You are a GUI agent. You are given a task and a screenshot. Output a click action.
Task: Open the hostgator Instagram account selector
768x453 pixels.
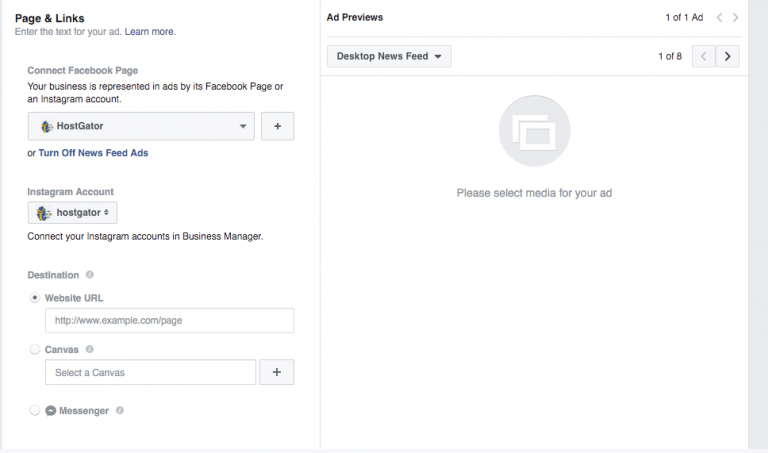coord(72,213)
